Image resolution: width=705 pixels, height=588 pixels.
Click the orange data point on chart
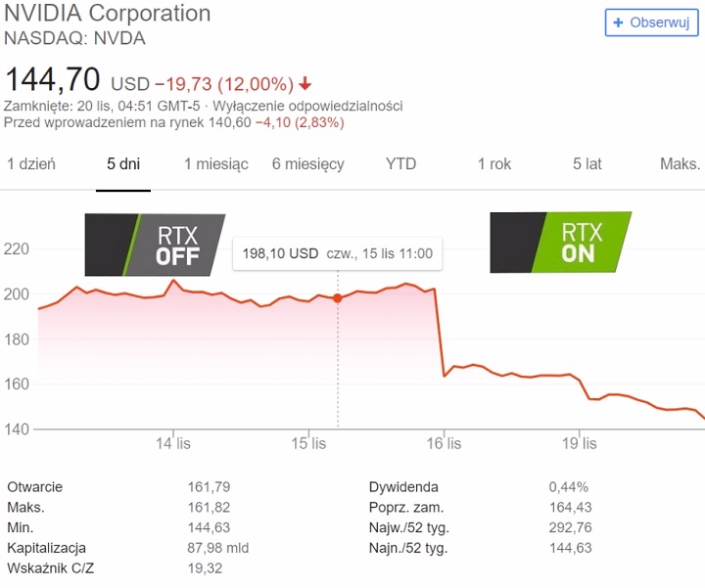click(x=338, y=297)
